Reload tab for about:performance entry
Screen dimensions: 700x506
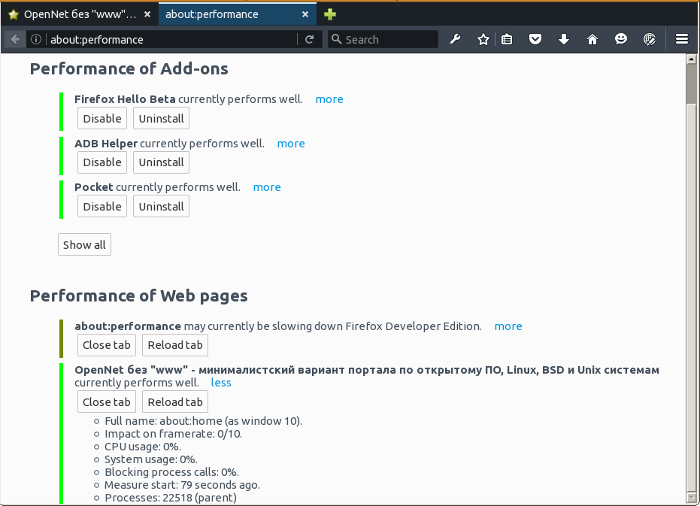[175, 345]
